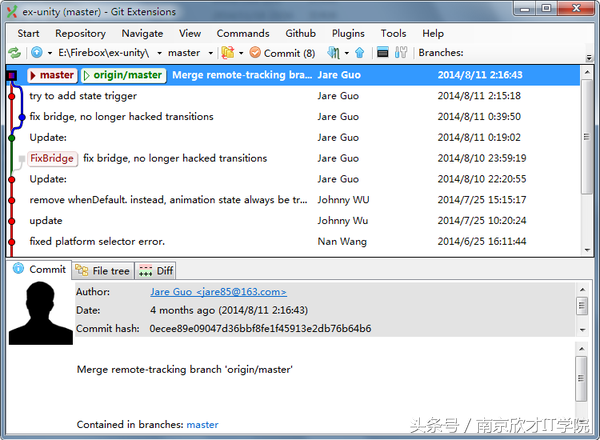Click the E:\Firebox\ex-unity\ path button

[x=103, y=53]
